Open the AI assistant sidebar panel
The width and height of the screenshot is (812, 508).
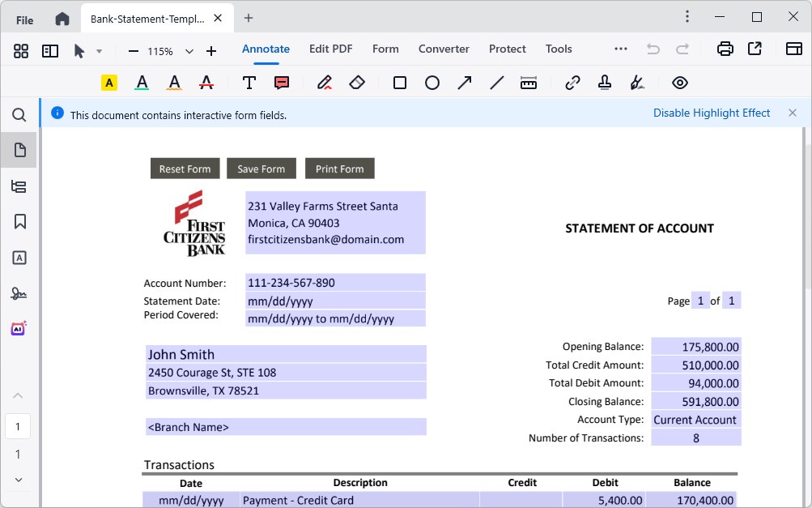point(19,327)
